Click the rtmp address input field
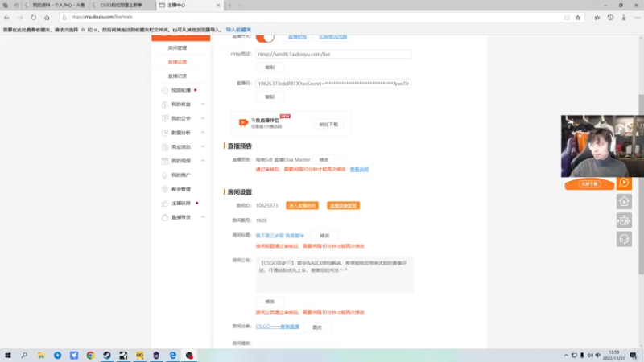This screenshot has width=644, height=362. click(x=333, y=54)
